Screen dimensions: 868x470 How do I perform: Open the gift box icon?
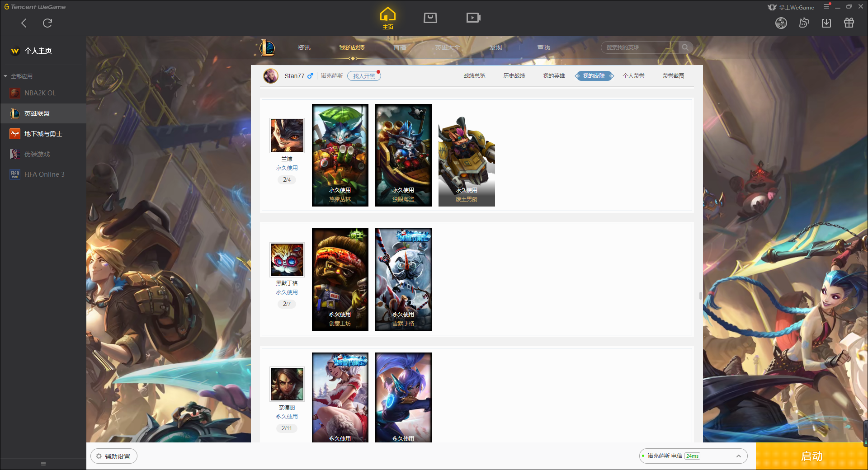click(849, 23)
